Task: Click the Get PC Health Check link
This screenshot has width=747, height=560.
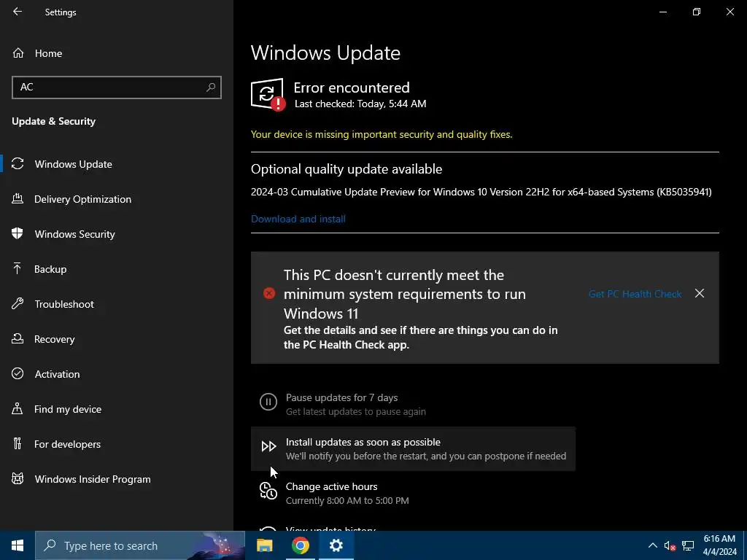Action: coord(635,294)
